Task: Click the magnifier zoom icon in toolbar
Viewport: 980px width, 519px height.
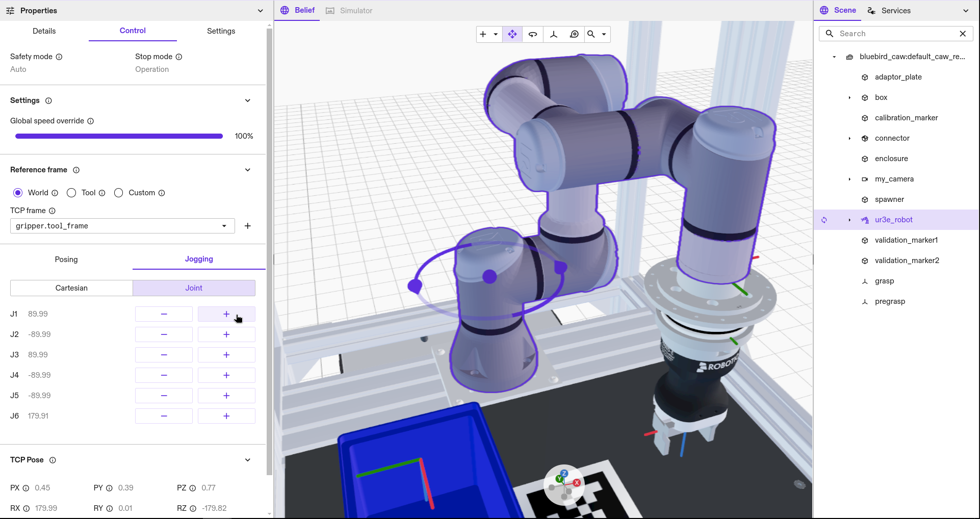Action: pyautogui.click(x=591, y=34)
